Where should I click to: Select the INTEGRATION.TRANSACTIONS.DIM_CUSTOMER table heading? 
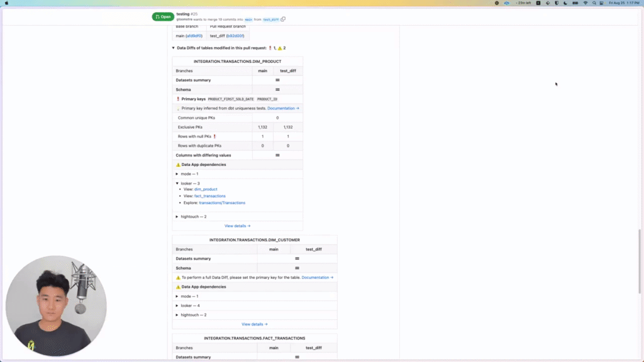[255, 240]
